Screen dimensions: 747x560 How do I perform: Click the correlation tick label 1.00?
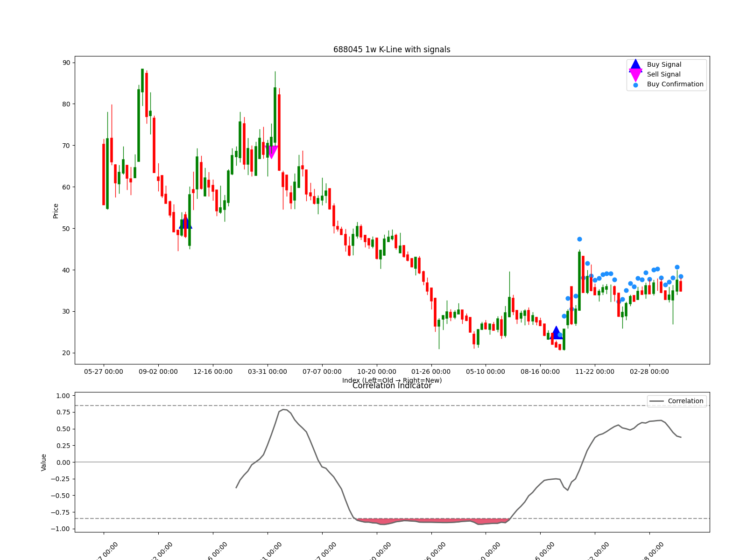[63, 396]
